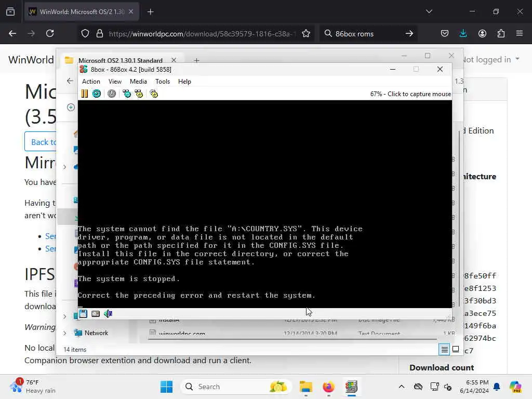Show hidden system tray icons
This screenshot has width=532, height=399.
[x=402, y=387]
